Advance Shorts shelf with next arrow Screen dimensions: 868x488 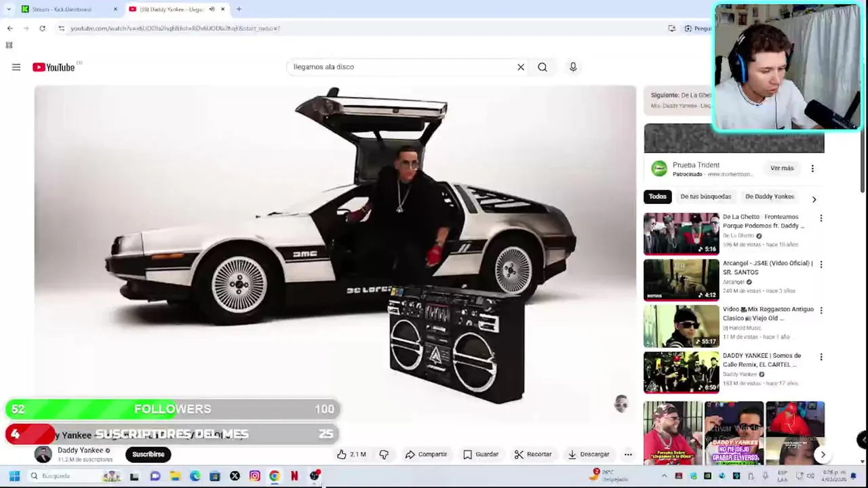pos(823,455)
